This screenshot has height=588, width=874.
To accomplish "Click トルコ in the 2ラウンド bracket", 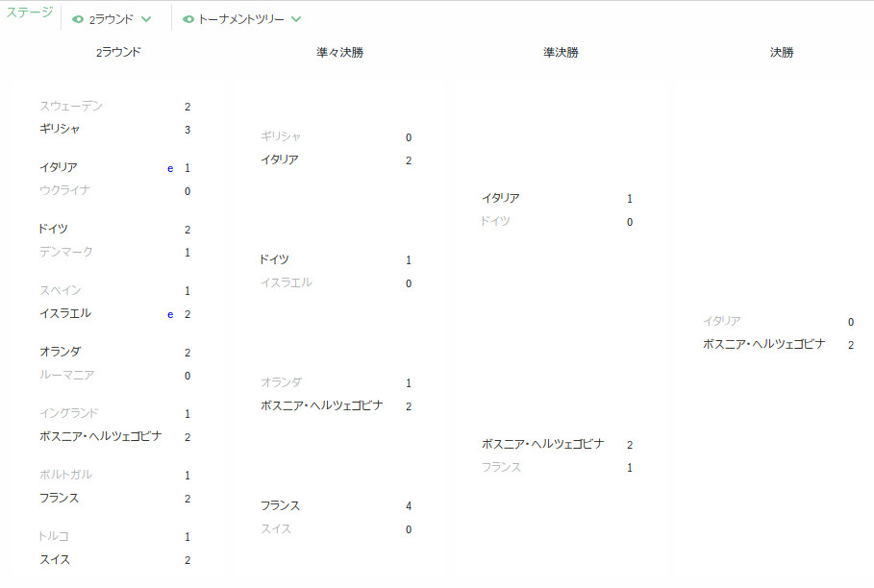I will [54, 536].
